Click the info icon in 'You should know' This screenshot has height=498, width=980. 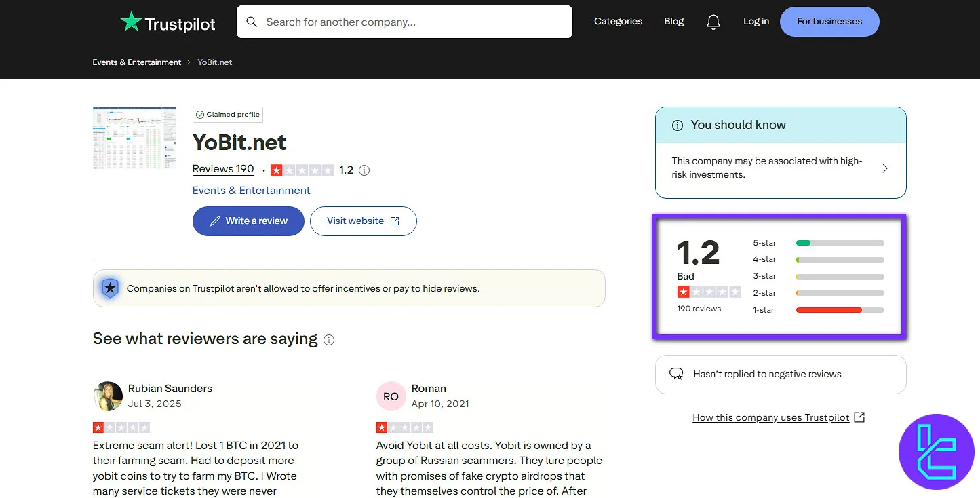(x=677, y=126)
